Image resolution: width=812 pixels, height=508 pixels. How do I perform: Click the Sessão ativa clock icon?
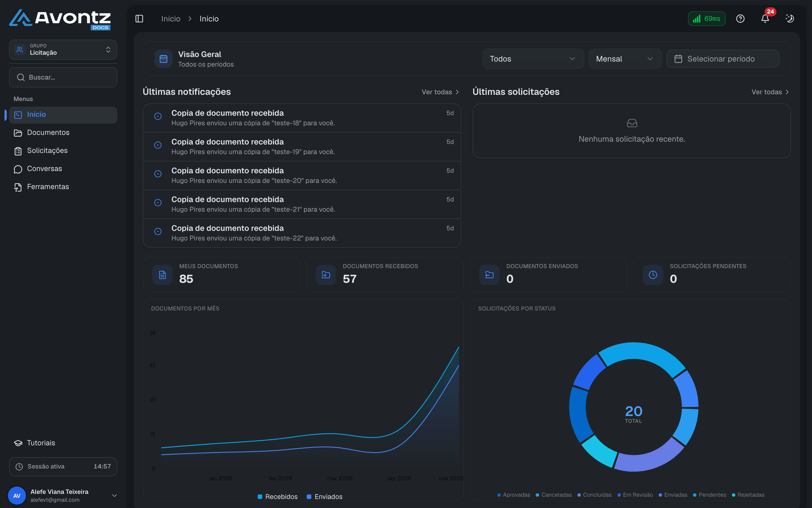[x=19, y=467]
